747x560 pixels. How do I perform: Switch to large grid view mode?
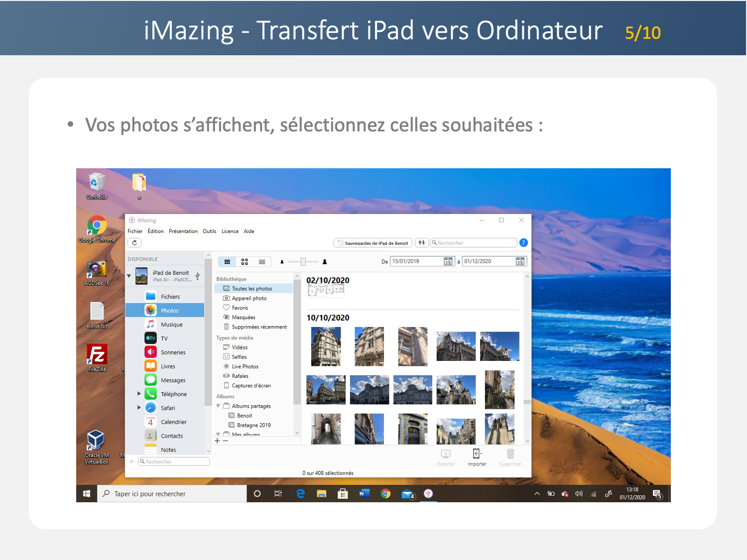245,262
